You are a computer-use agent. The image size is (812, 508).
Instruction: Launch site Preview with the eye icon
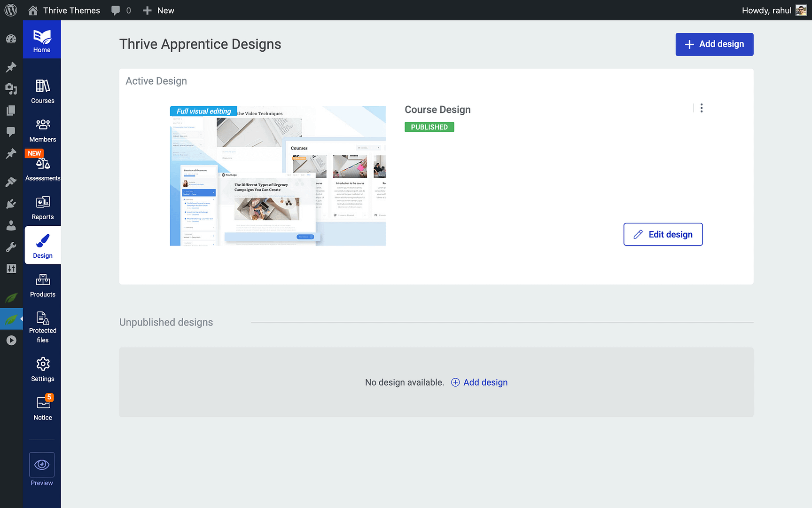[41, 465]
